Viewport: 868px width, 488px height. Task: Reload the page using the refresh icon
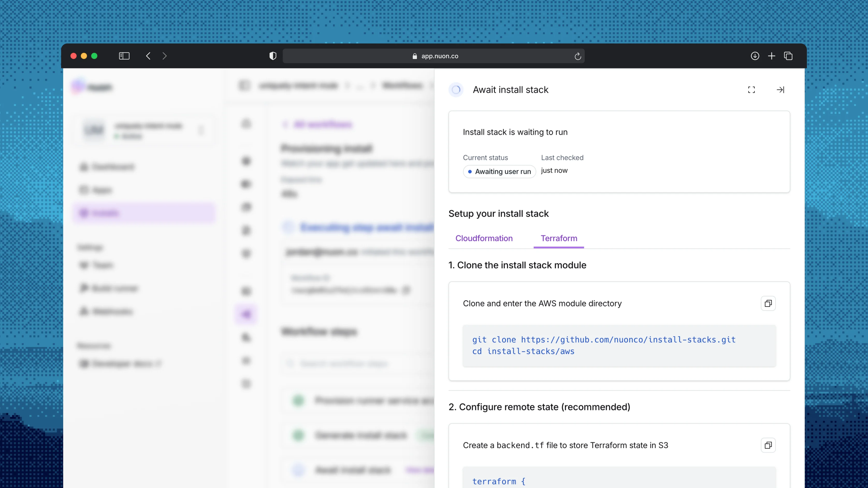[577, 56]
